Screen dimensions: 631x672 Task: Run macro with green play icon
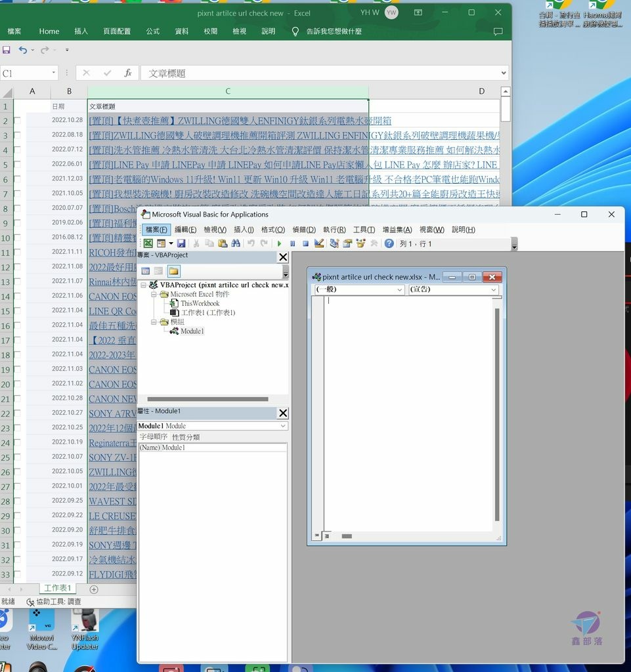click(279, 243)
